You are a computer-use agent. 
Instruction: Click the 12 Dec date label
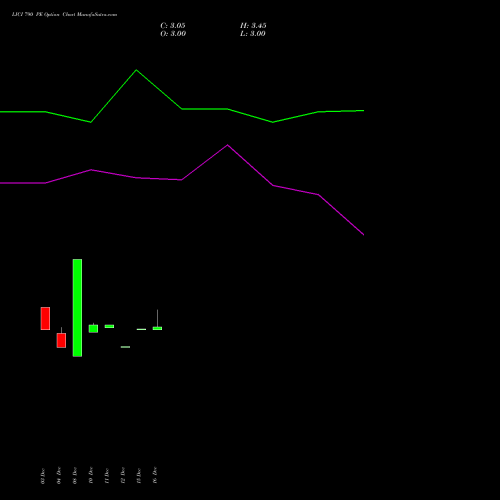(123, 476)
